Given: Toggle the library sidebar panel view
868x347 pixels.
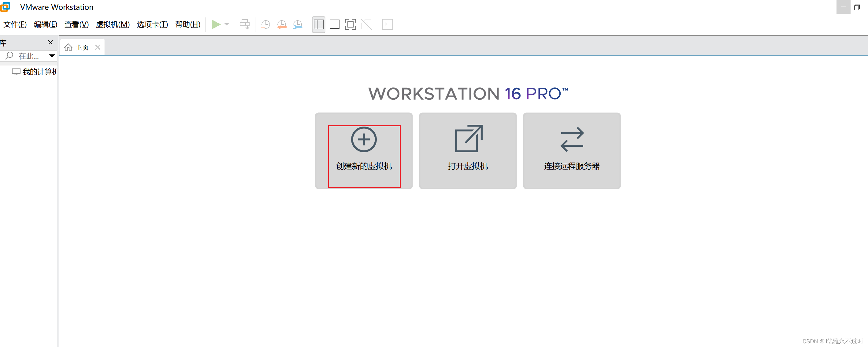Looking at the screenshot, I should coord(318,24).
